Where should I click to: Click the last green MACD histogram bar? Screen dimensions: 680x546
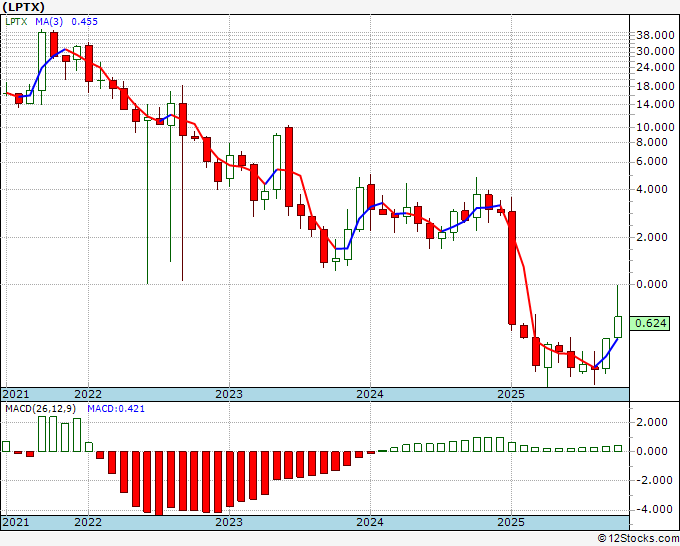point(618,448)
